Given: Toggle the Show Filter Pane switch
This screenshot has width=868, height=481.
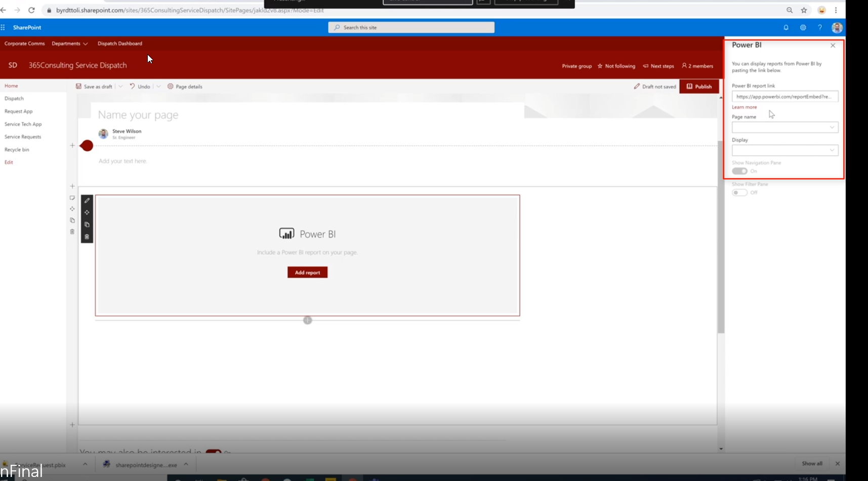Looking at the screenshot, I should tap(739, 193).
